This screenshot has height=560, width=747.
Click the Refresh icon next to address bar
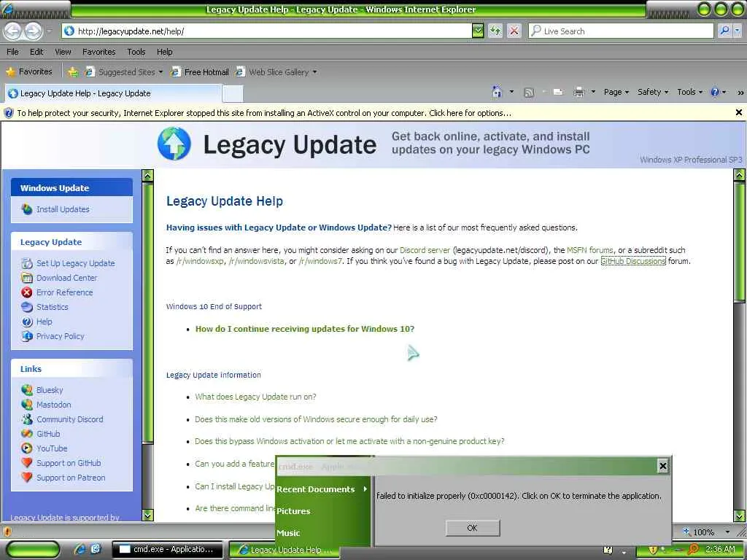495,31
